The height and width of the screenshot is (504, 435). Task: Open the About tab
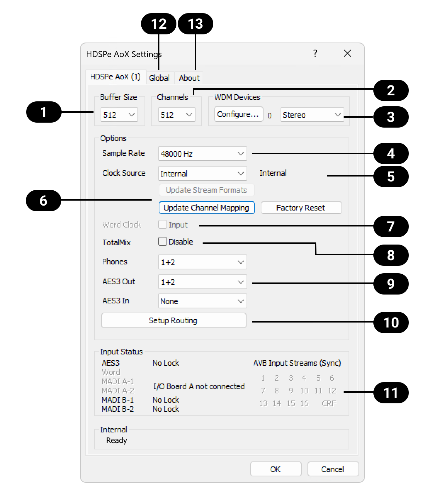coord(189,78)
